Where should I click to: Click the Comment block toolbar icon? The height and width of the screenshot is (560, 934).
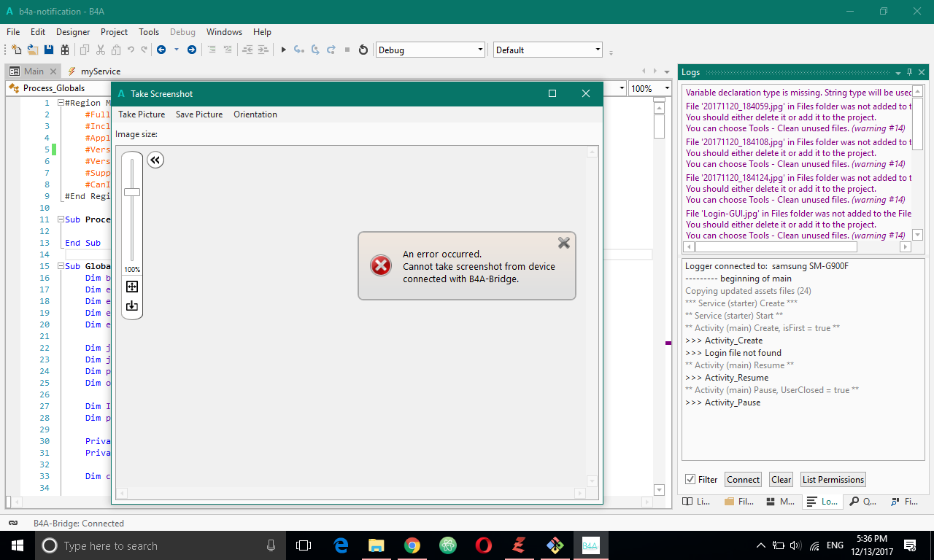(212, 50)
